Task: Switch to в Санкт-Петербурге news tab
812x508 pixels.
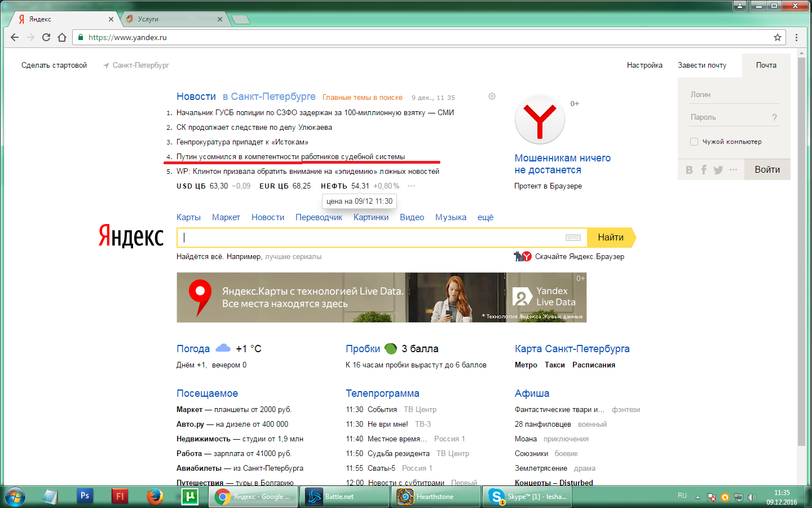Action: point(269,97)
